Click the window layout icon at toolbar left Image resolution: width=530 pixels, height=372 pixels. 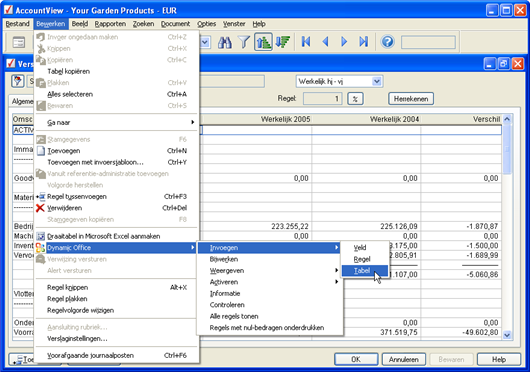19,42
